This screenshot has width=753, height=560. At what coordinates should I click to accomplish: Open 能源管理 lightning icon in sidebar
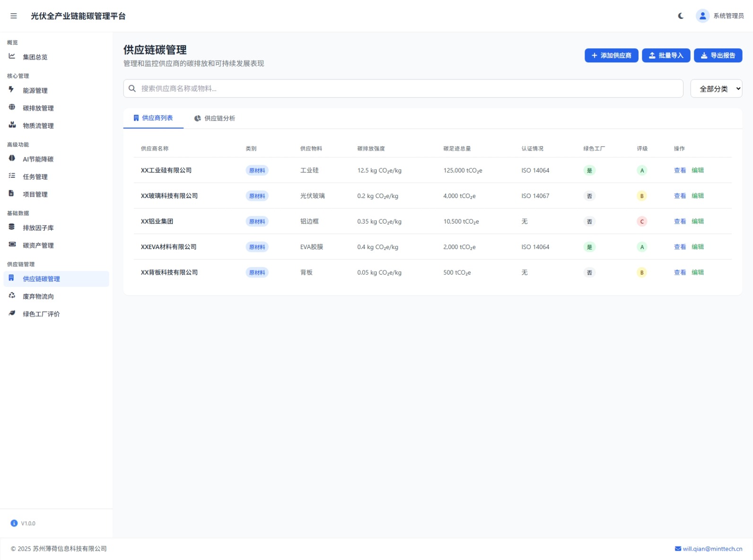(x=12, y=90)
